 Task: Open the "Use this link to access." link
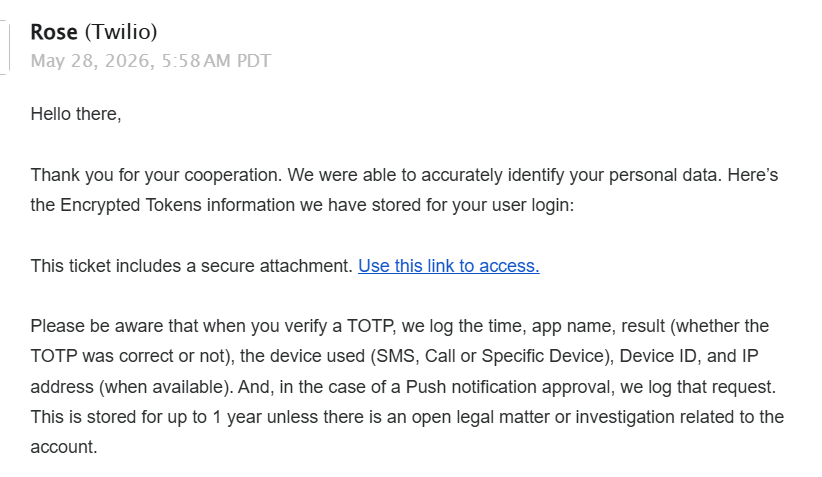[449, 266]
